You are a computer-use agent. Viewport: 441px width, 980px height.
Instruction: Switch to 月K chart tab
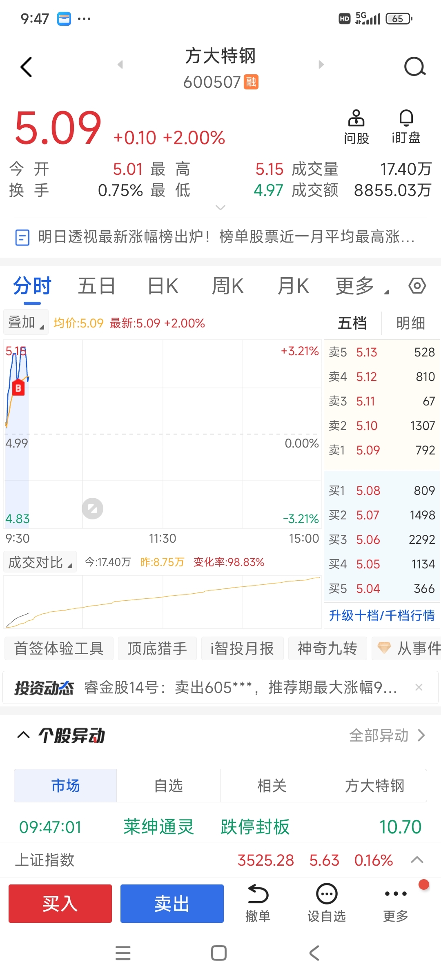(293, 286)
